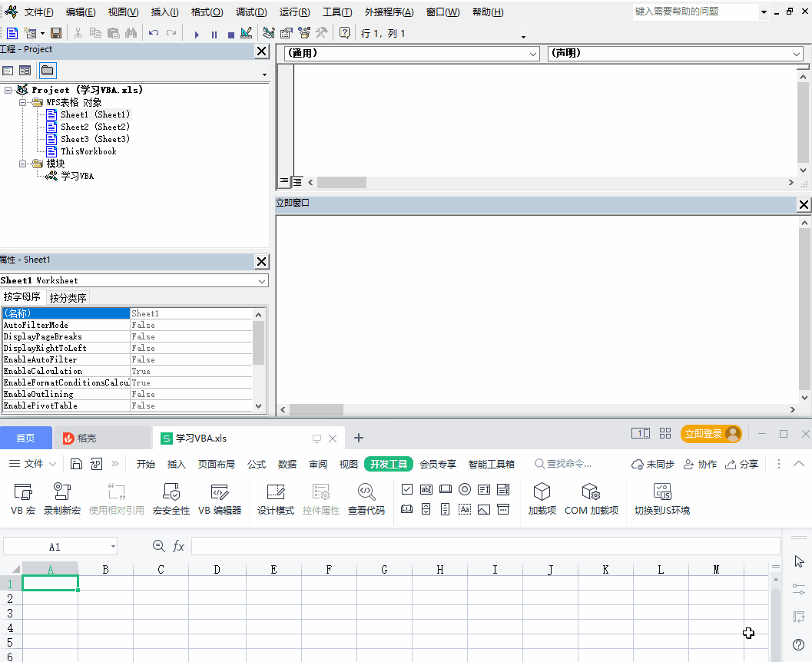This screenshot has height=662, width=812.
Task: Open VB 编辑器 from ribbon
Action: click(220, 499)
